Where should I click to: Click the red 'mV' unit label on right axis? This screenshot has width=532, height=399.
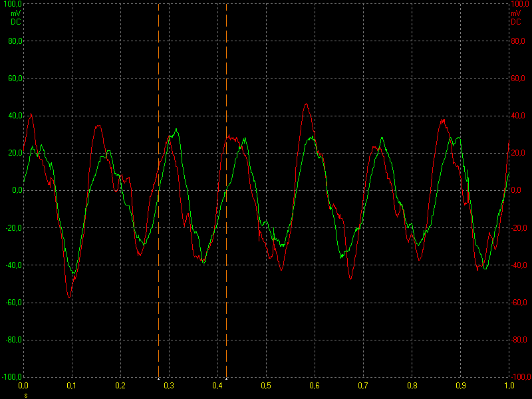[516, 13]
